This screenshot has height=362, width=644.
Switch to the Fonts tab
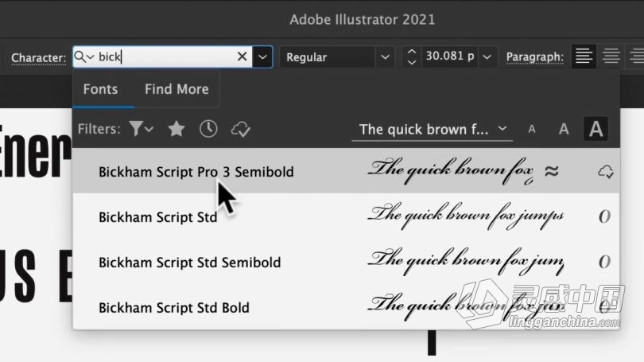100,89
